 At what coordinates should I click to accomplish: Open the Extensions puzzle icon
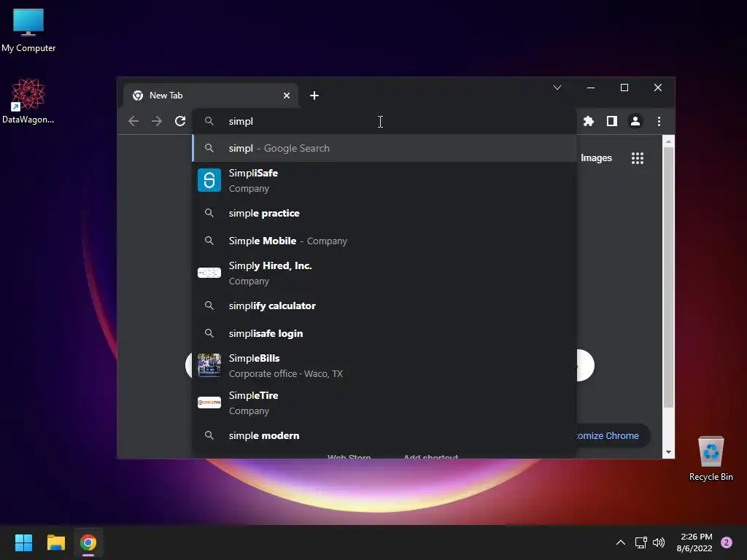(589, 122)
